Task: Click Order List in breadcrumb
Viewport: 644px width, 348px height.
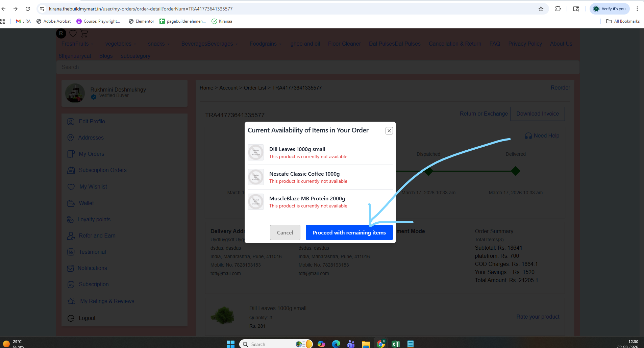Action: coord(255,88)
